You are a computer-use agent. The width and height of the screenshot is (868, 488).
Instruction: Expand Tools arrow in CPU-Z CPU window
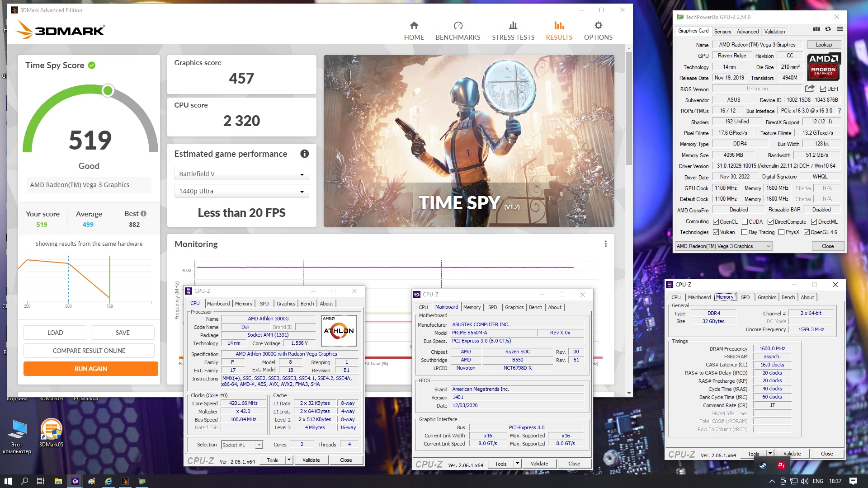(289, 460)
